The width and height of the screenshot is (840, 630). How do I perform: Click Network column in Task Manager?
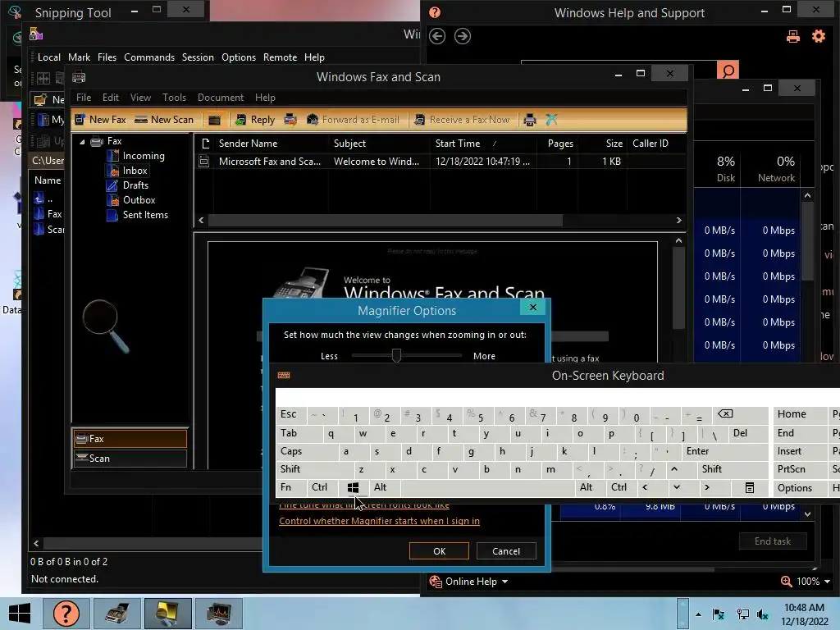[x=770, y=169]
